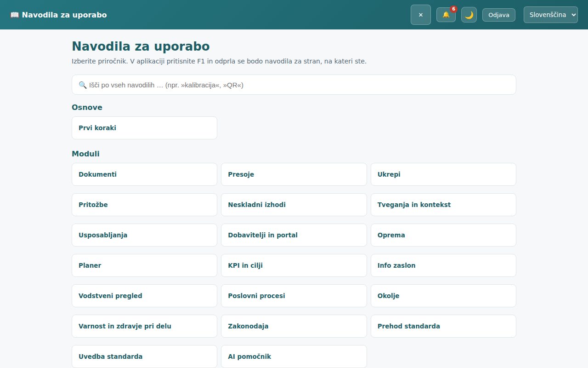Viewport: 588px width, 368px height.
Task: Click the main Navodila za uporabo heading
Action: click(x=141, y=46)
